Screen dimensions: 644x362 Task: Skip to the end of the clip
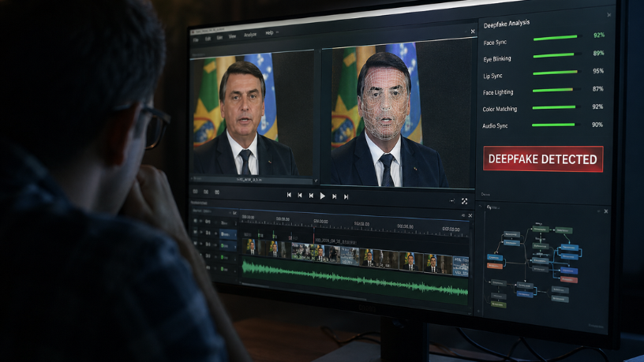pyautogui.click(x=346, y=196)
